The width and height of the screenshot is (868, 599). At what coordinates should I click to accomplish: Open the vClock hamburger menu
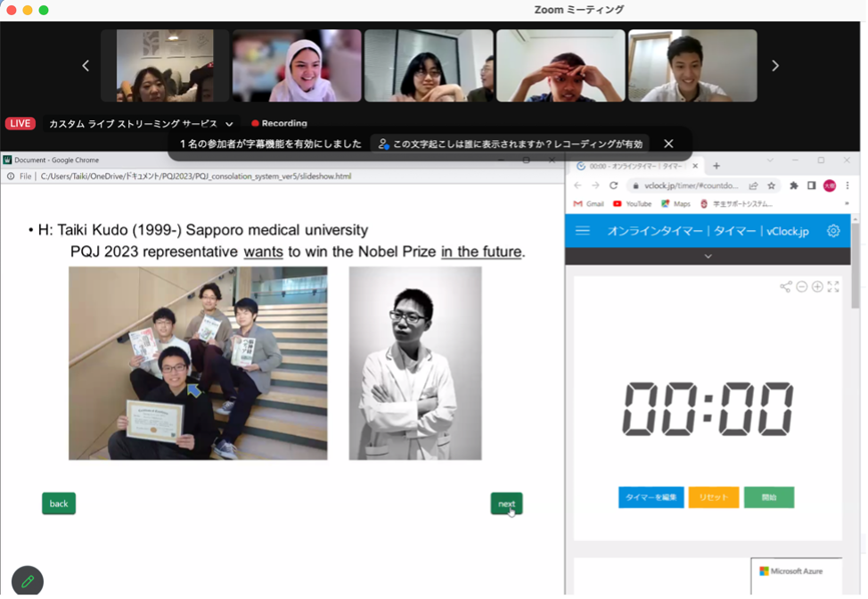[x=583, y=231]
